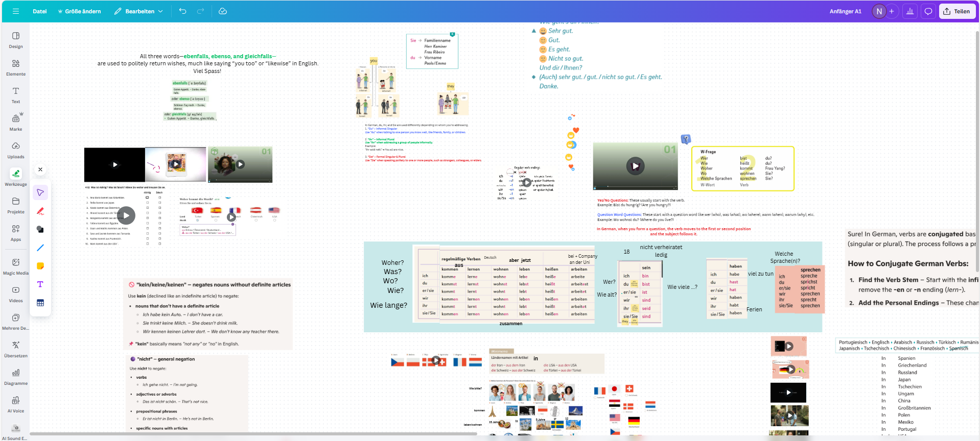This screenshot has height=441, width=980.
Task: Open analytics bar chart icon
Action: [x=910, y=11]
